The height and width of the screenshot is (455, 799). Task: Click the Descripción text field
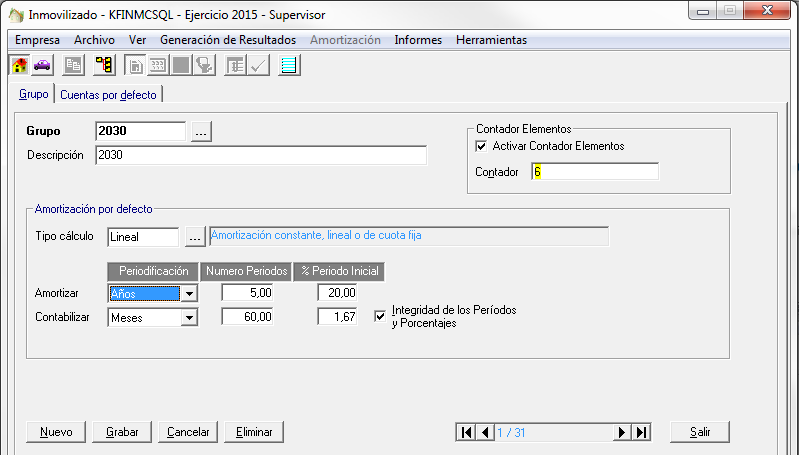click(260, 155)
